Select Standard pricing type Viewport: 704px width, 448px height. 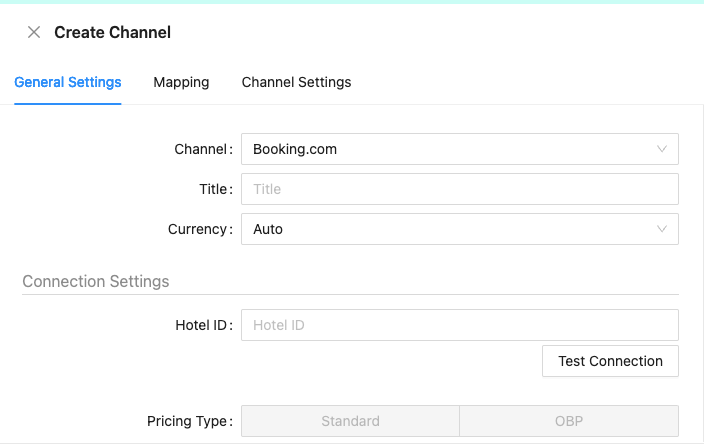coord(350,421)
